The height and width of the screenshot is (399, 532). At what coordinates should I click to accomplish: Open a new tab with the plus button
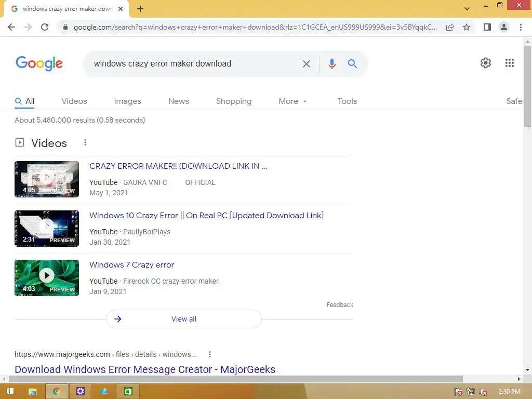(x=140, y=9)
